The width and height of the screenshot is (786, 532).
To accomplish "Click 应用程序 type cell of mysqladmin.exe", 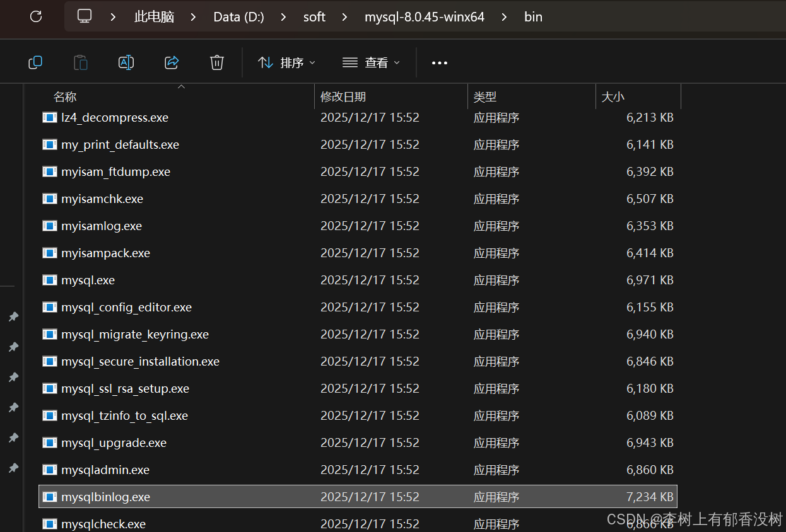I will pyautogui.click(x=496, y=470).
